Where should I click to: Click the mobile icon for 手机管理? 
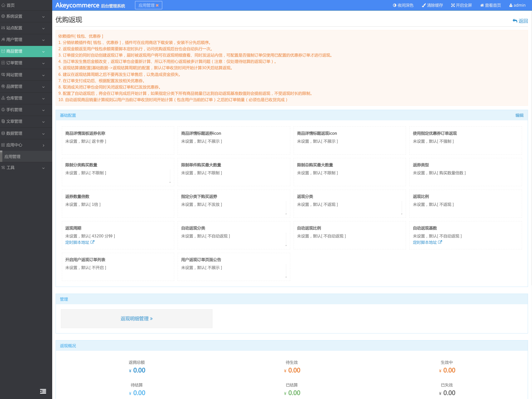click(x=3, y=110)
